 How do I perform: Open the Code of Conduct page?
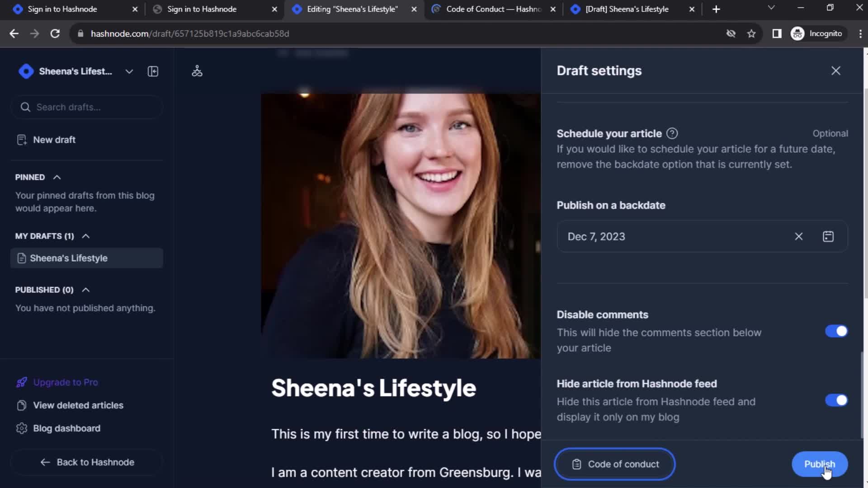[616, 464]
